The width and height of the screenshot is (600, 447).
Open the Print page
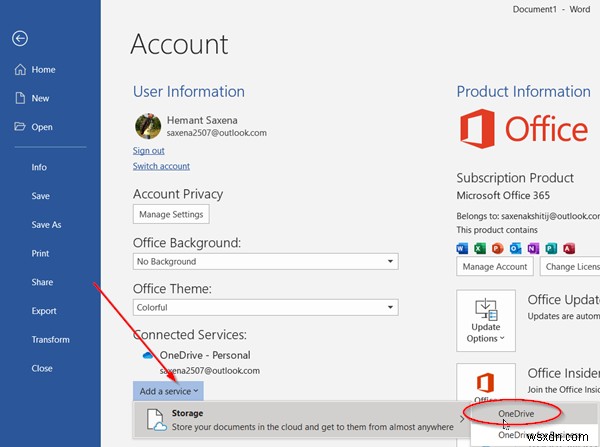tap(40, 253)
